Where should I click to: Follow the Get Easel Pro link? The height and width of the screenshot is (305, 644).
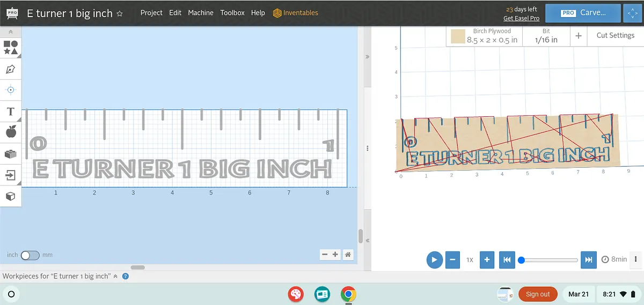pos(521,18)
